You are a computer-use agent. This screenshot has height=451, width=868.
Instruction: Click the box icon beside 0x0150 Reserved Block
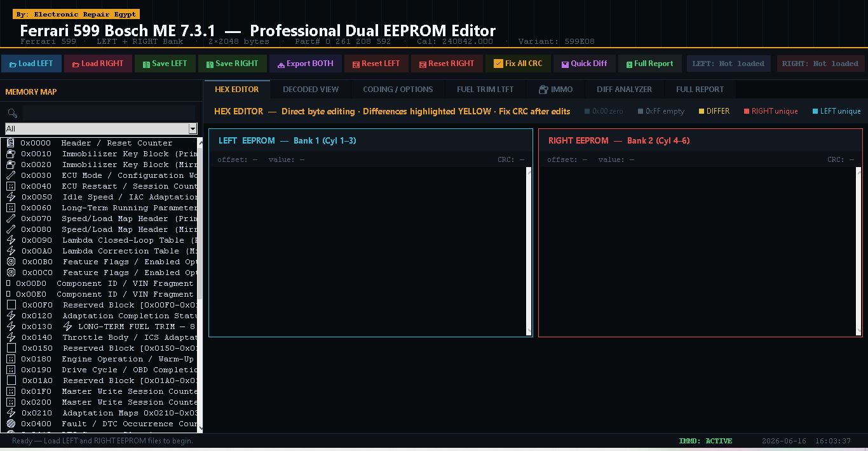[11, 348]
